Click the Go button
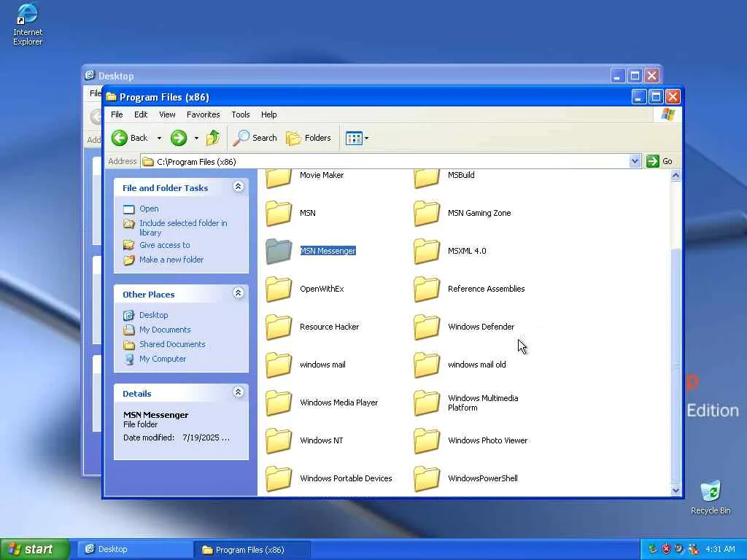 (x=659, y=161)
